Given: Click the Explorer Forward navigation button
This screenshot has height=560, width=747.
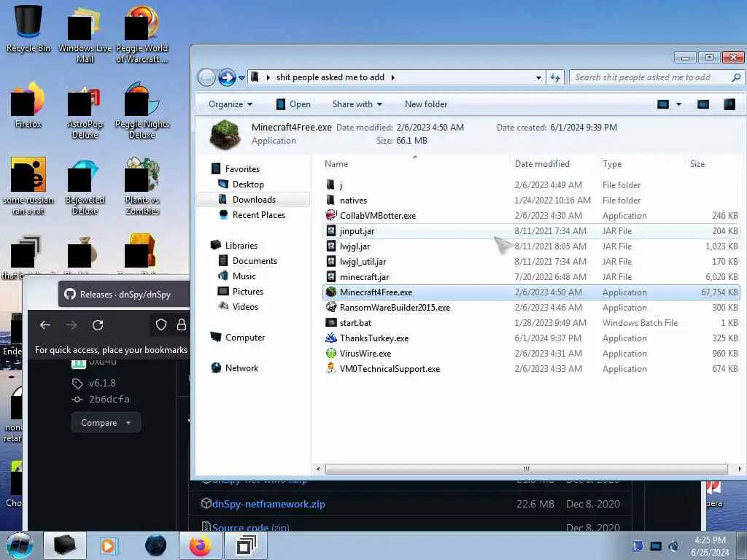Looking at the screenshot, I should pyautogui.click(x=227, y=77).
